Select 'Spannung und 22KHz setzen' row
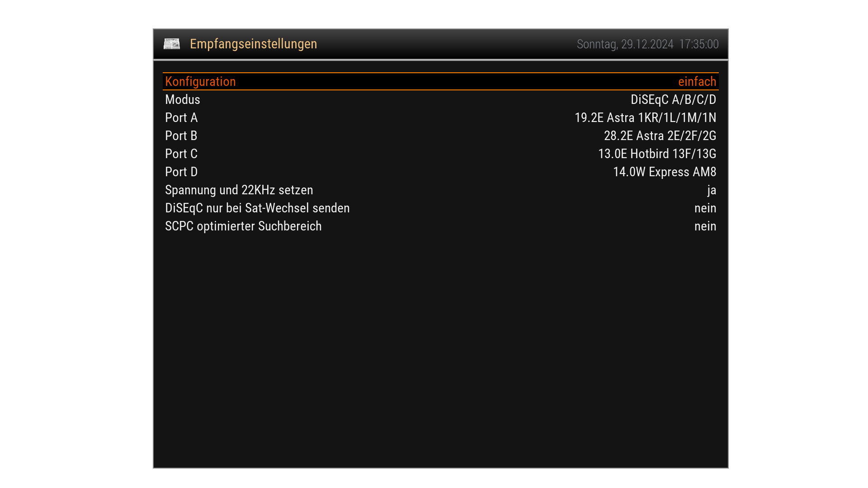The width and height of the screenshot is (868, 488). pyautogui.click(x=441, y=190)
